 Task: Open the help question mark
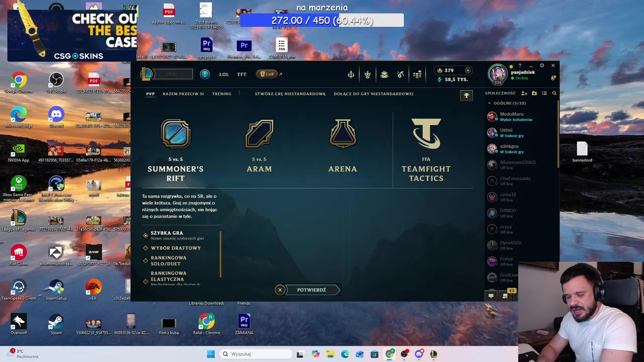[x=520, y=65]
